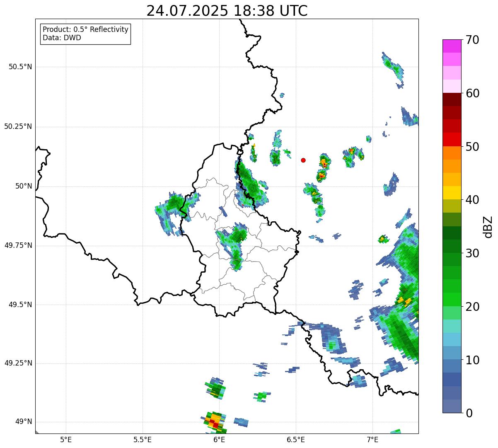This screenshot has height=448, width=498.
Task: Click the colorbar tick label 70
Action: point(473,40)
